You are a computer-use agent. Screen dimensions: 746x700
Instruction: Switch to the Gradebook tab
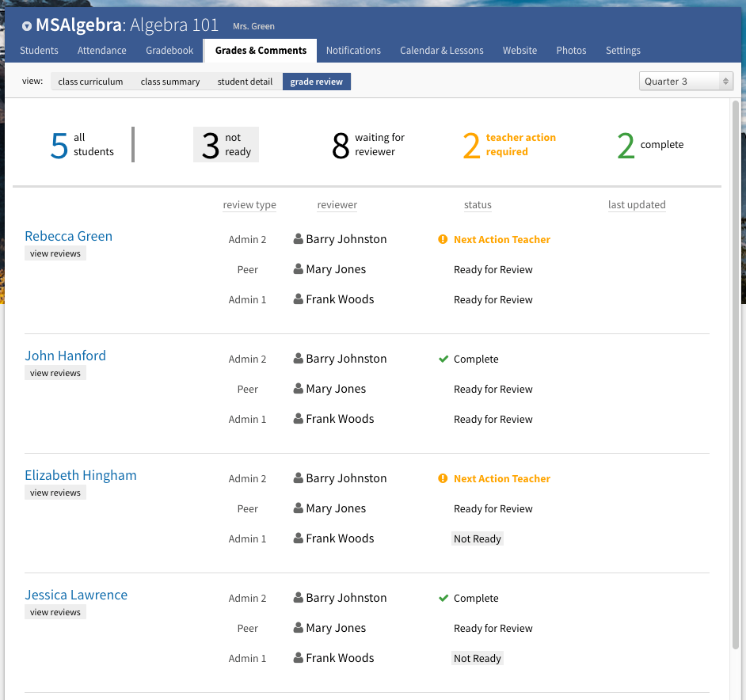[x=169, y=51]
